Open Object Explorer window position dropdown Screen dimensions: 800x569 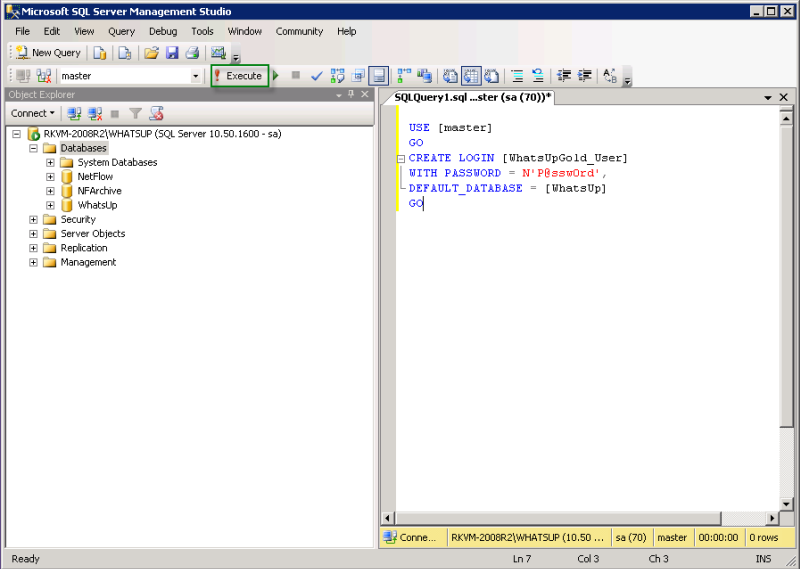coord(338,95)
